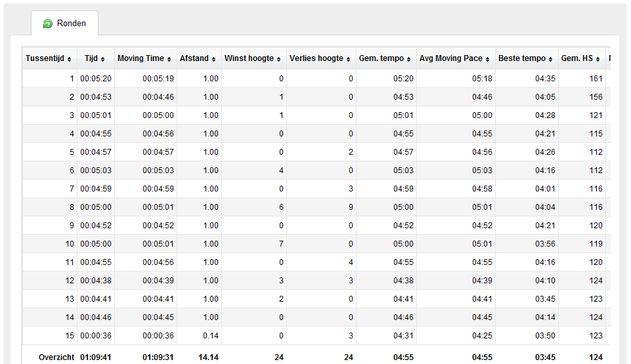
Task: Select lap 8 row number cell
Action: (72, 207)
